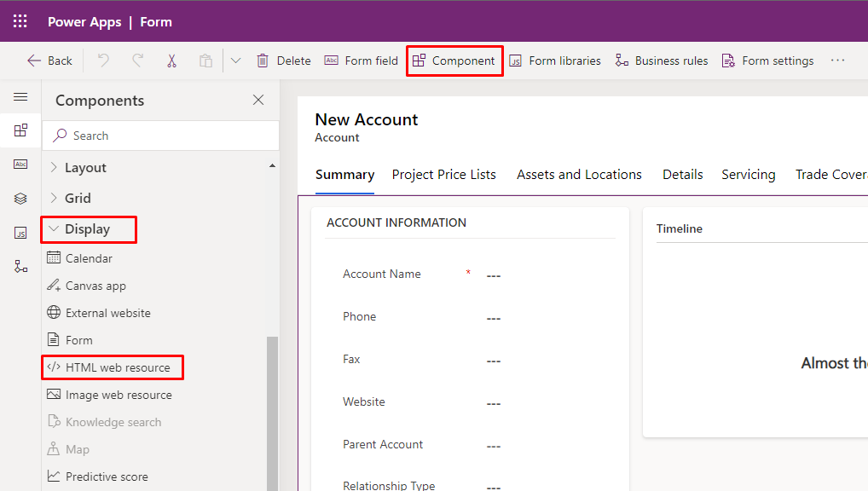Open Form settings
This screenshot has height=491, width=868.
coord(767,61)
